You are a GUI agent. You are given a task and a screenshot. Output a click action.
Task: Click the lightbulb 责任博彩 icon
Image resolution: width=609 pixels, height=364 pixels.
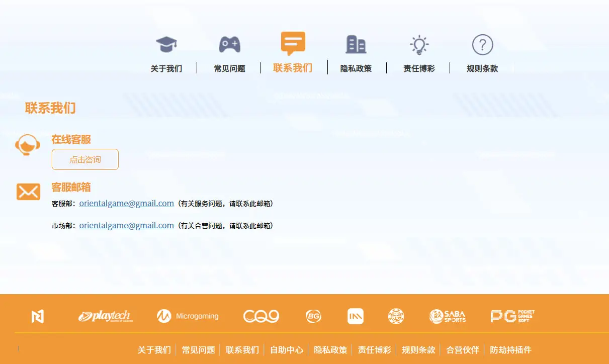tap(419, 45)
